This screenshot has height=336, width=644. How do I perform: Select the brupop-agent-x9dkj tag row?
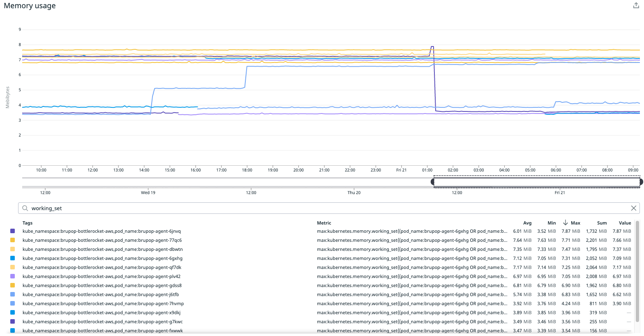click(x=102, y=313)
